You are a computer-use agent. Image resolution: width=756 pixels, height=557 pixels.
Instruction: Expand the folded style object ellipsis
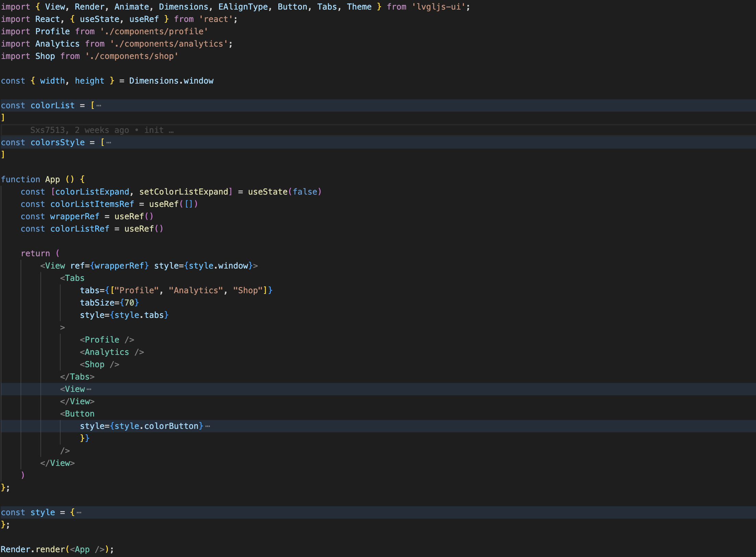tap(79, 512)
